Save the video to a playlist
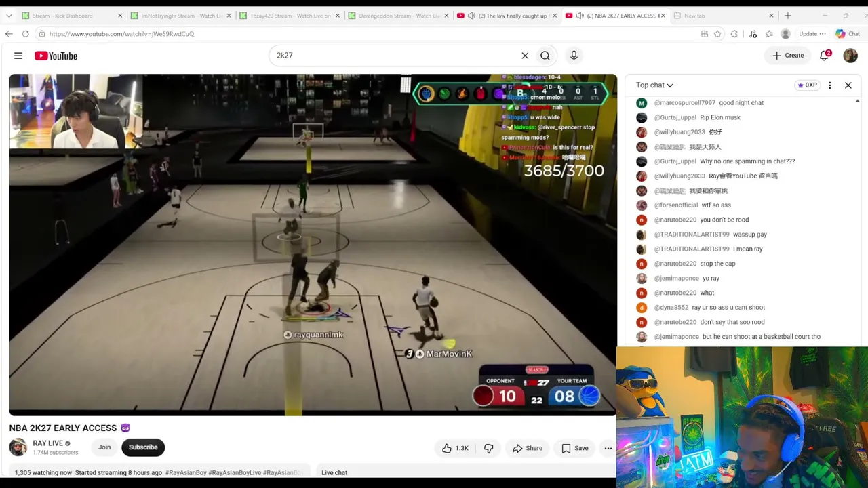This screenshot has height=488, width=868. (575, 448)
